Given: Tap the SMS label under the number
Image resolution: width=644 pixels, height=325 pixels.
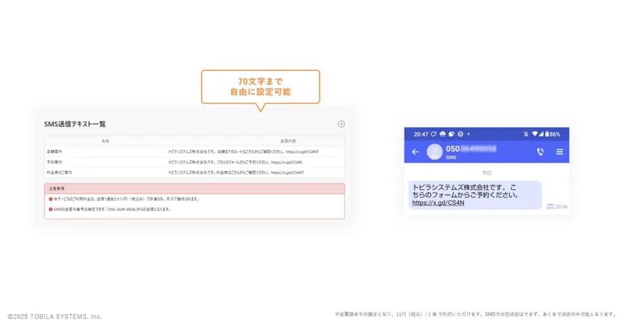Looking at the screenshot, I should click(x=451, y=158).
